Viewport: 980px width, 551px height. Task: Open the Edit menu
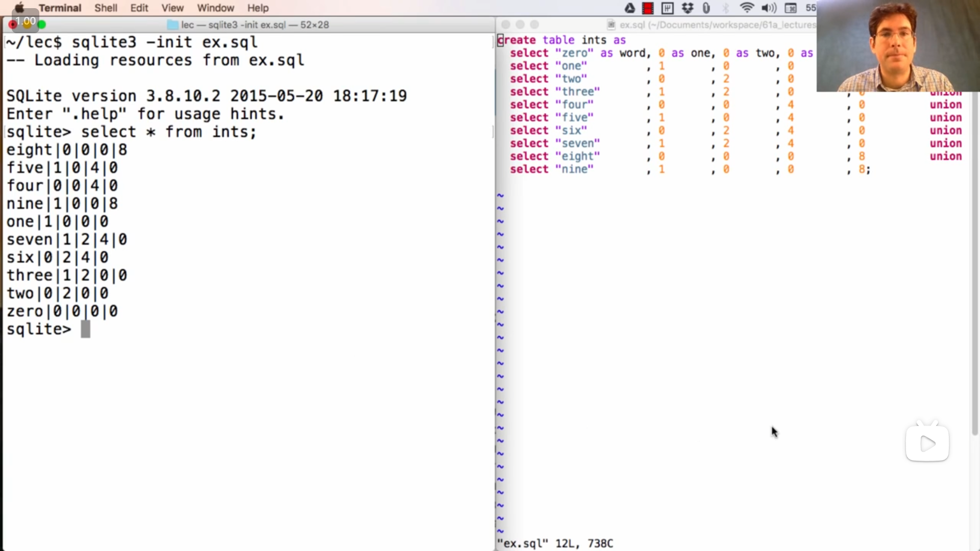click(x=139, y=8)
